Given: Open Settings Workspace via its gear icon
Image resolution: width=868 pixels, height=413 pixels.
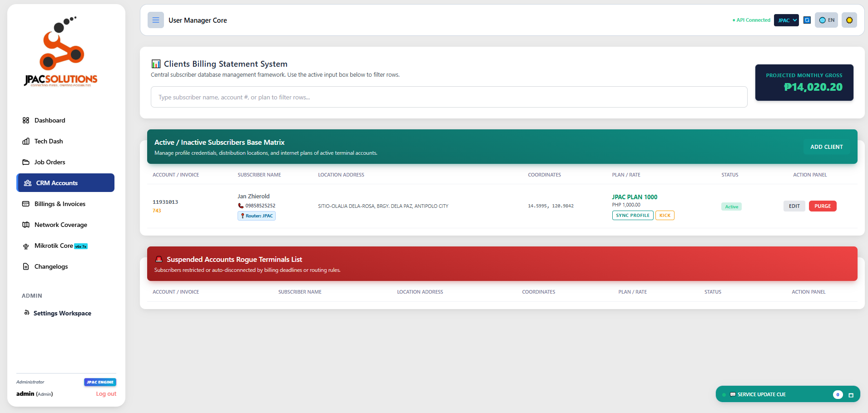Looking at the screenshot, I should [x=27, y=313].
